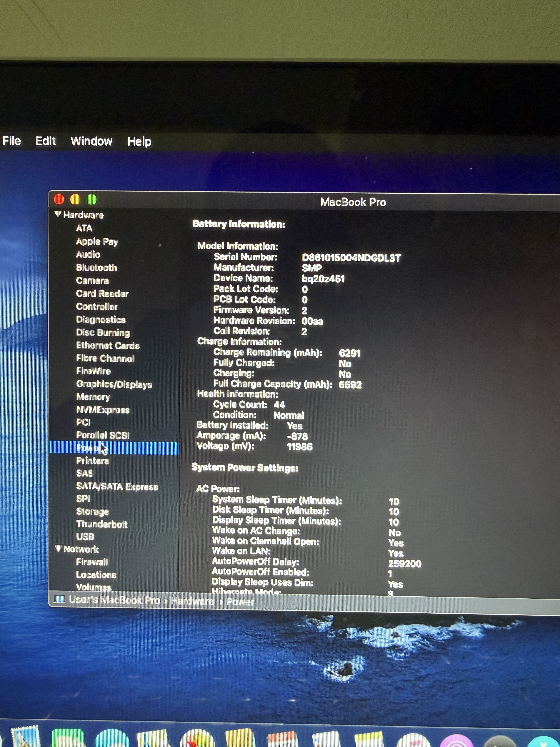This screenshot has height=747, width=560.
Task: Select NVMExpress in the sidebar
Action: (103, 410)
